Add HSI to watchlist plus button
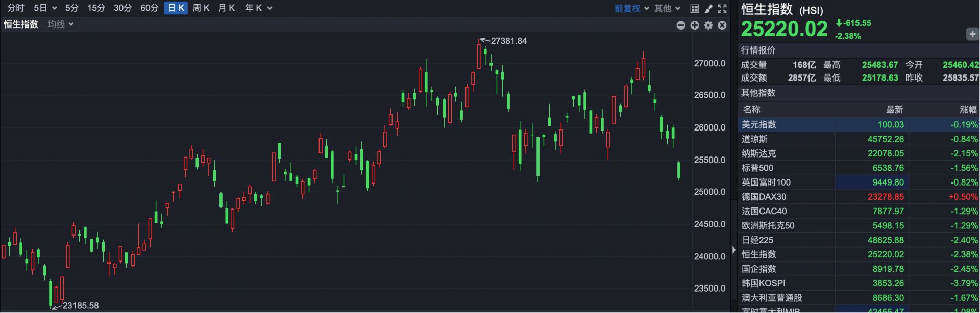This screenshot has height=313, width=980. tap(972, 34)
